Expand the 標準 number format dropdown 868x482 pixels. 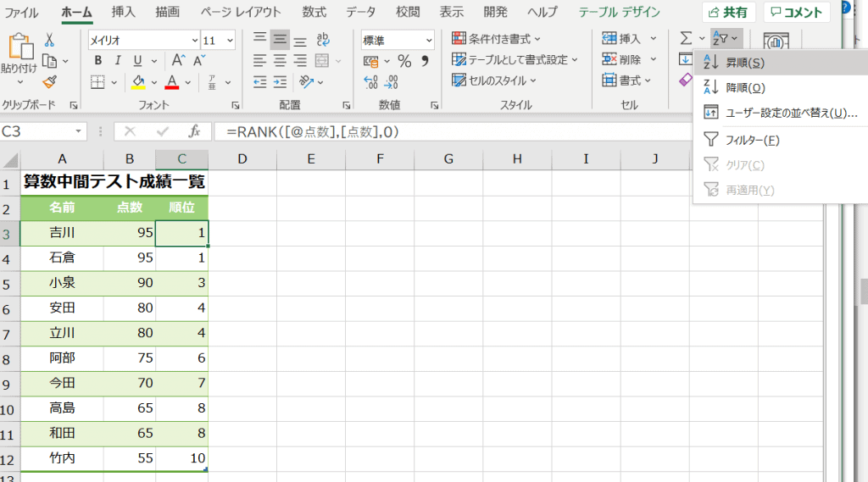click(x=429, y=40)
